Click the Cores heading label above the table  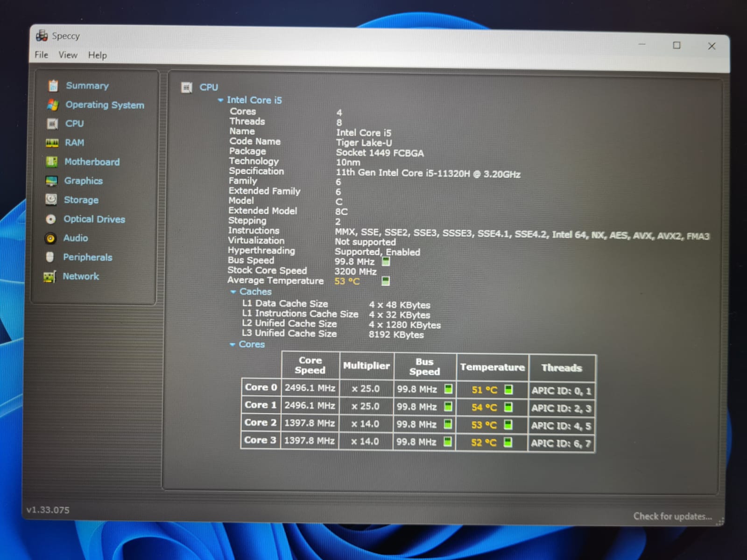click(252, 344)
